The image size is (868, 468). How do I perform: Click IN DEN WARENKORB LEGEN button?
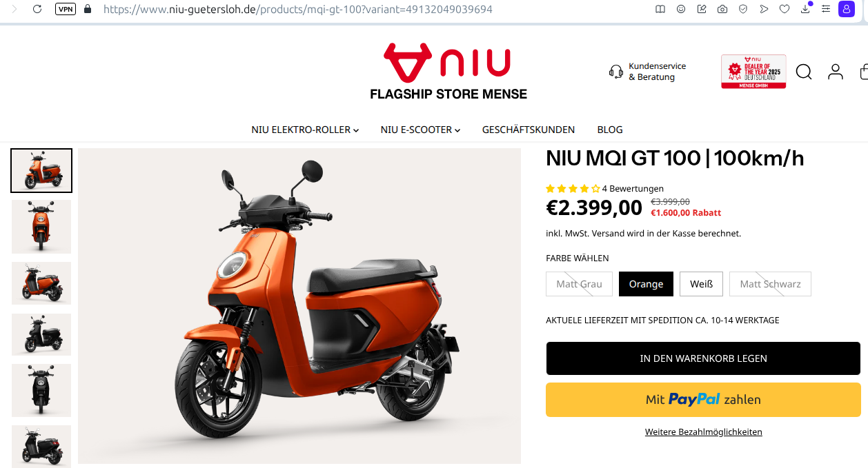click(x=703, y=358)
